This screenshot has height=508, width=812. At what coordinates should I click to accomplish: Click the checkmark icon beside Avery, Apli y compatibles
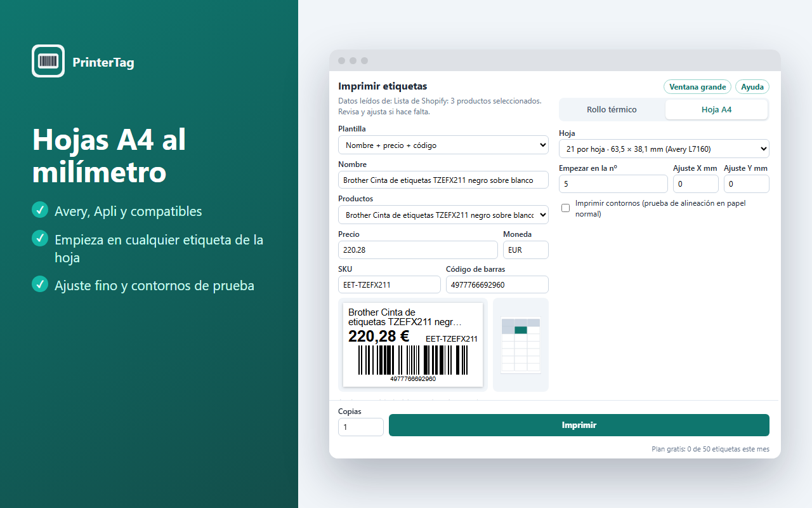pyautogui.click(x=40, y=210)
